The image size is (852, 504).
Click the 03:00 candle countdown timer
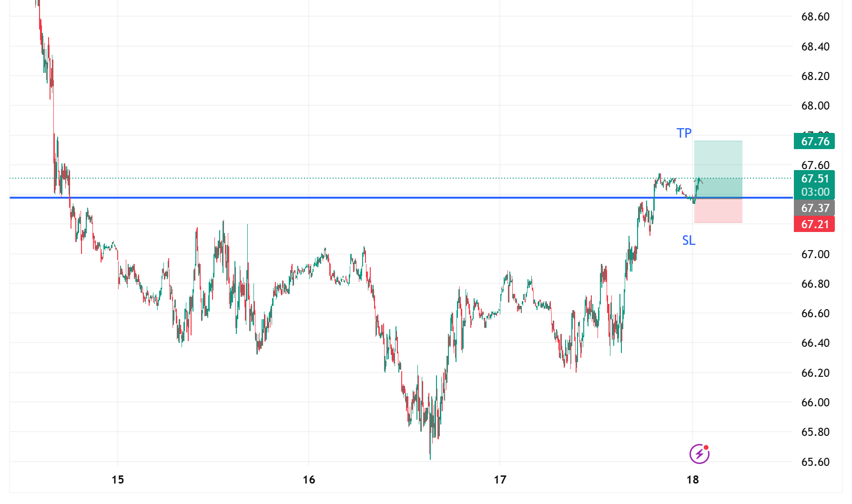point(814,192)
